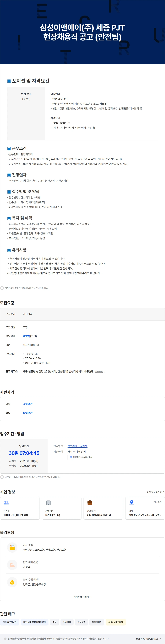This screenshot has width=165, height=644.
Task: Click the 산업(업종) briefcase icon
Action: pos(90,503)
